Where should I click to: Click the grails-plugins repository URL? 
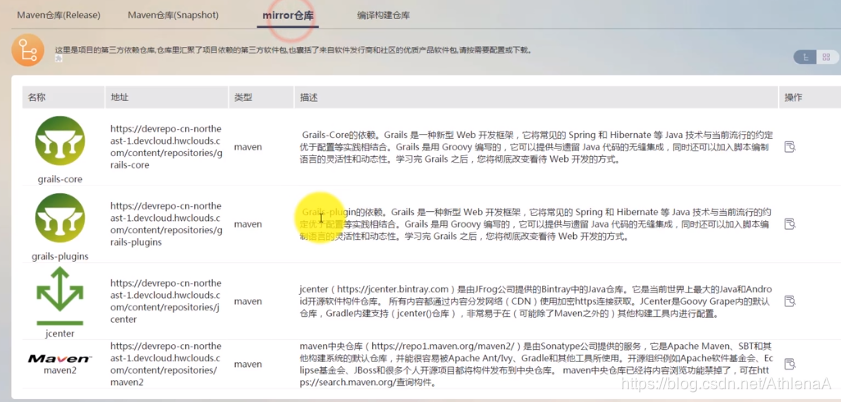[x=166, y=224]
